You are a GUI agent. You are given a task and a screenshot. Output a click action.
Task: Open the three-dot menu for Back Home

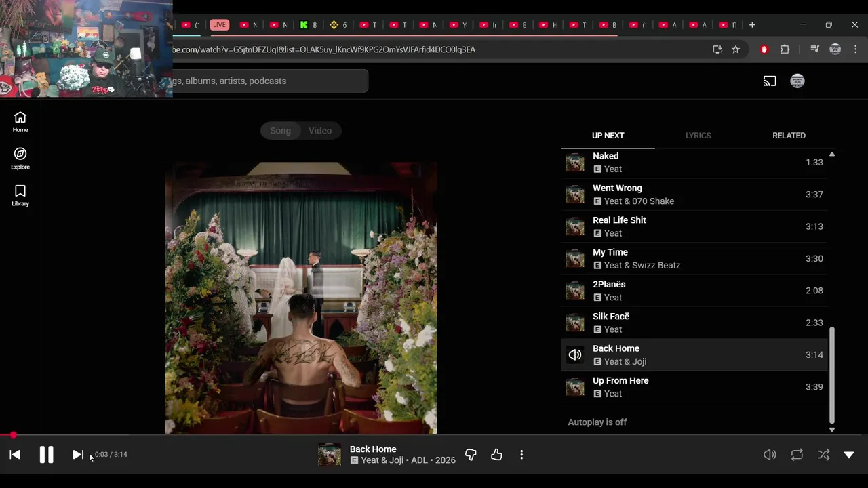tap(521, 455)
